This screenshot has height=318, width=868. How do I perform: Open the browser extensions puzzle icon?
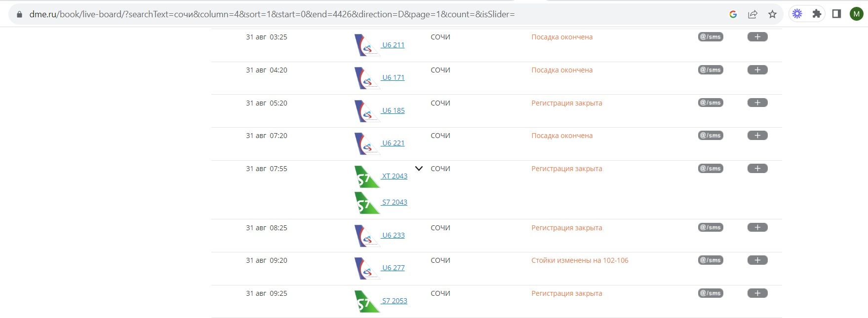click(817, 14)
